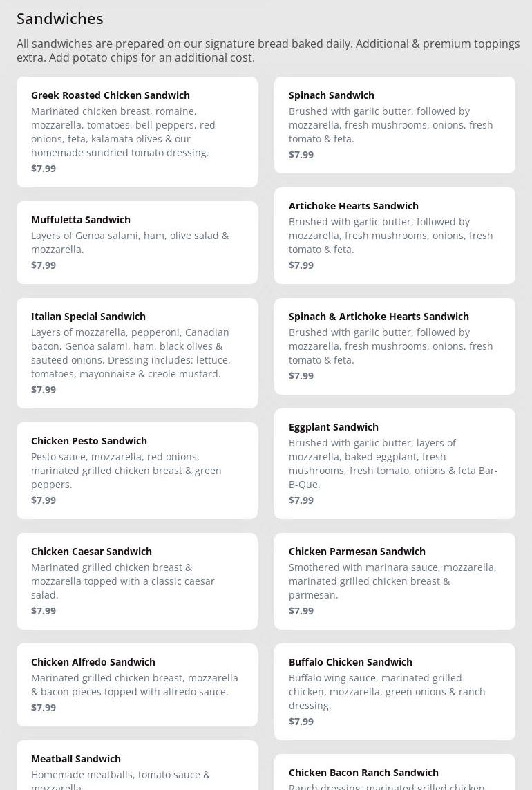
Task: Select the Chicken Bacon Ranch Sandwich card
Action: (395, 772)
